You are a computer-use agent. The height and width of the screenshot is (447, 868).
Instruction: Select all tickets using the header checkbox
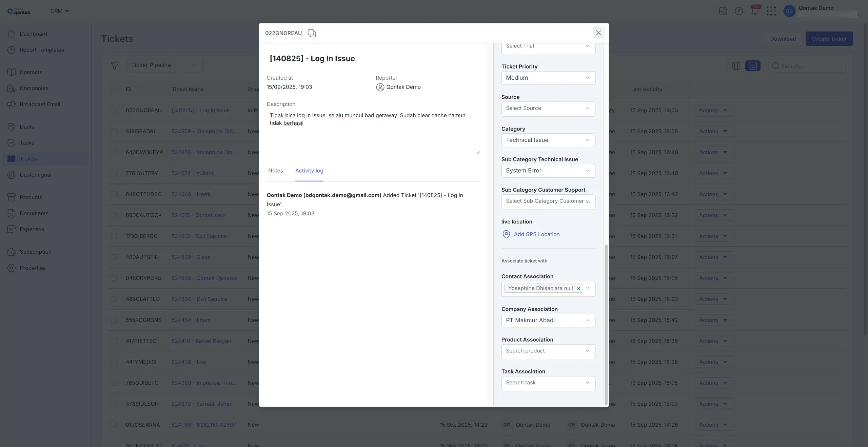(114, 89)
